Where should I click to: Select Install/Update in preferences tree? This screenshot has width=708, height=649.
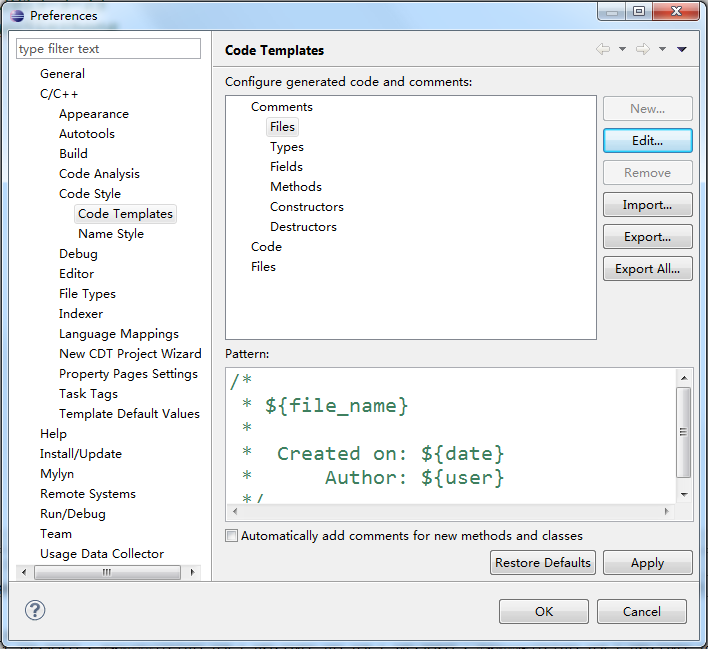tap(81, 454)
